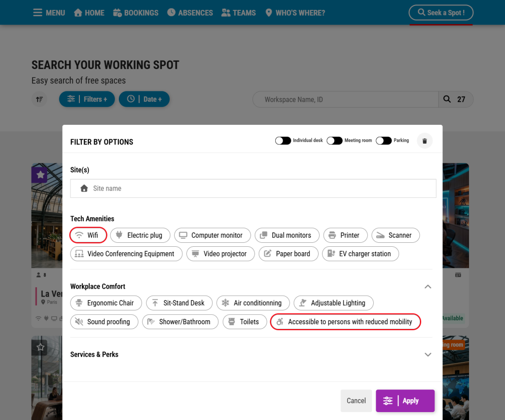Viewport: 505px width, 420px height.
Task: Toggle the Individual desk switch
Action: (283, 141)
